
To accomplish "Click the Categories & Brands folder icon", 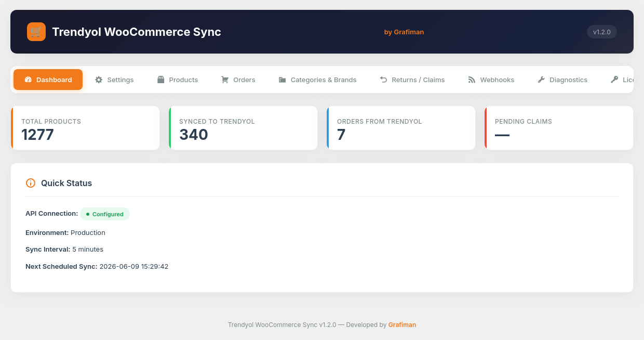I will point(283,80).
